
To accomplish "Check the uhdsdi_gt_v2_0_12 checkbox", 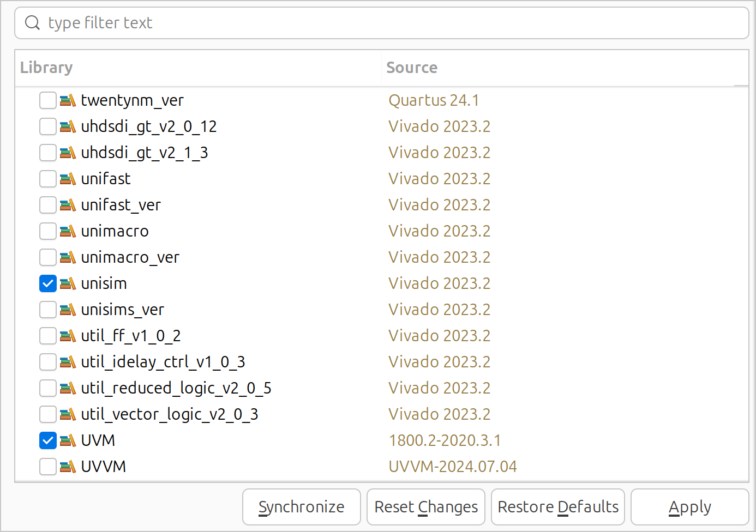I will 48,126.
